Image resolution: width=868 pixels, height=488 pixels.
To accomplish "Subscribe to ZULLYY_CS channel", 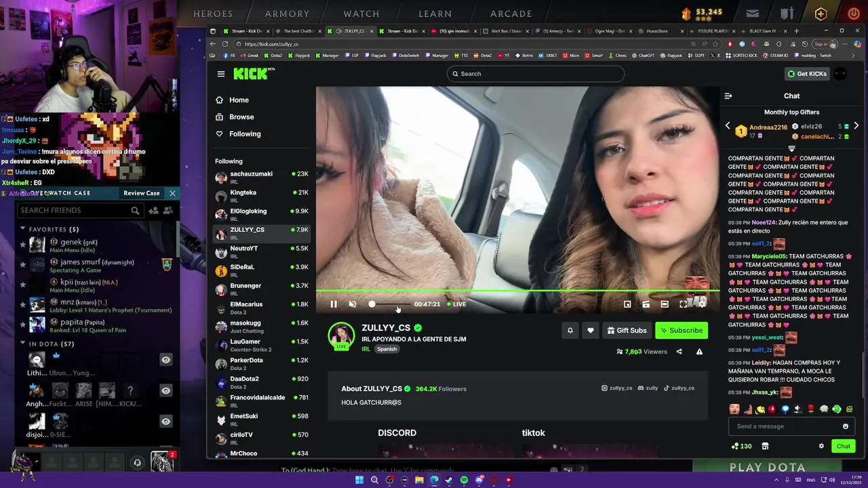I will [682, 330].
